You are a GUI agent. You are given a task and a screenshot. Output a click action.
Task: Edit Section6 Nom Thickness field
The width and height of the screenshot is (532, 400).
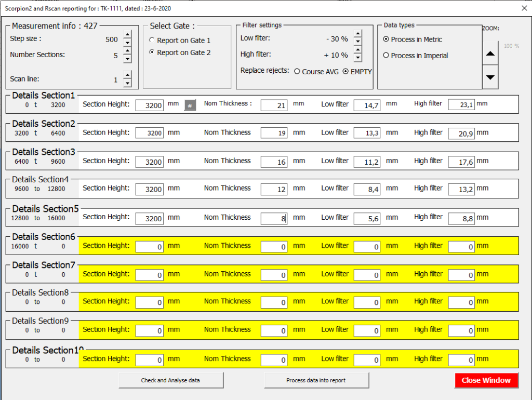(274, 247)
